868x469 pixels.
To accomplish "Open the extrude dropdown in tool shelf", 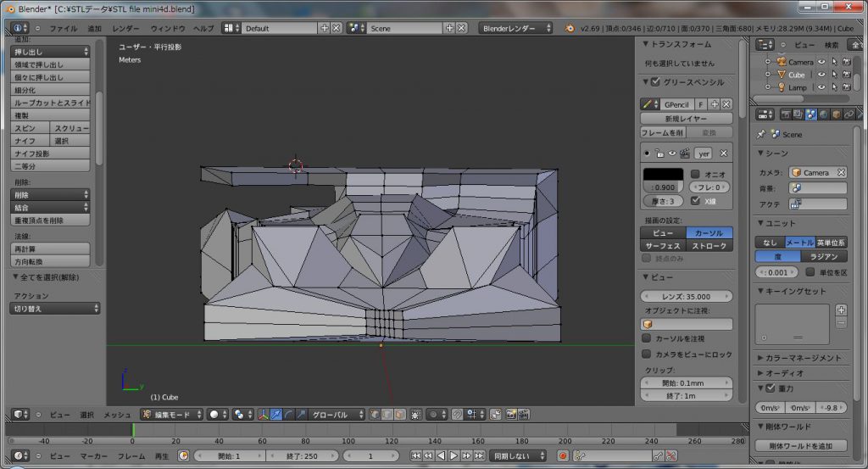I will pos(50,52).
